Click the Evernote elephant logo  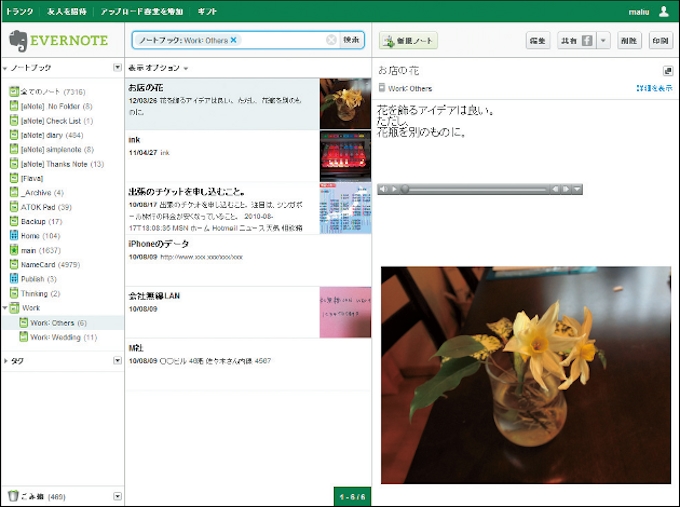pyautogui.click(x=18, y=41)
